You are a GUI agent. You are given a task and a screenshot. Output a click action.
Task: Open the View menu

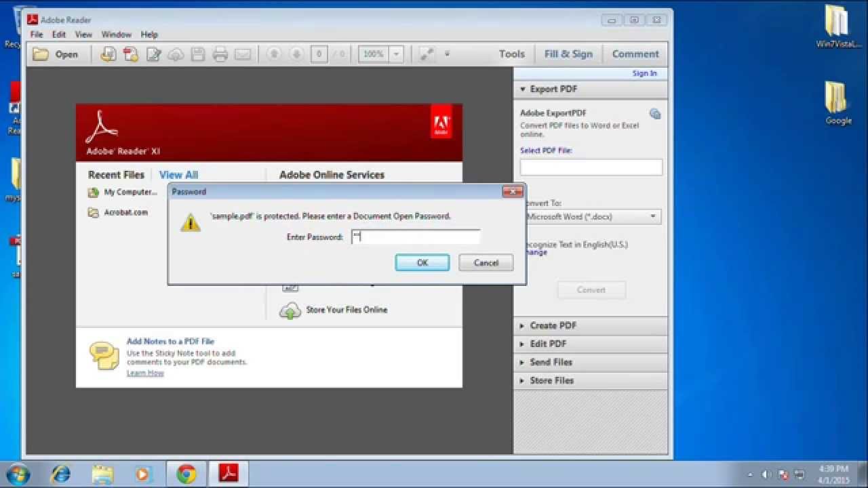[83, 35]
